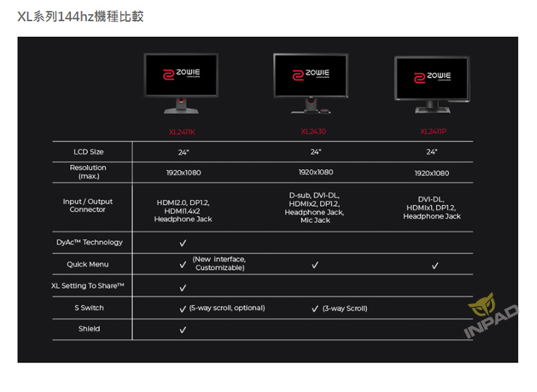Viewport: 537px width, 392px height.
Task: Click the S Switch checkmark for XL2430
Action: (x=315, y=309)
